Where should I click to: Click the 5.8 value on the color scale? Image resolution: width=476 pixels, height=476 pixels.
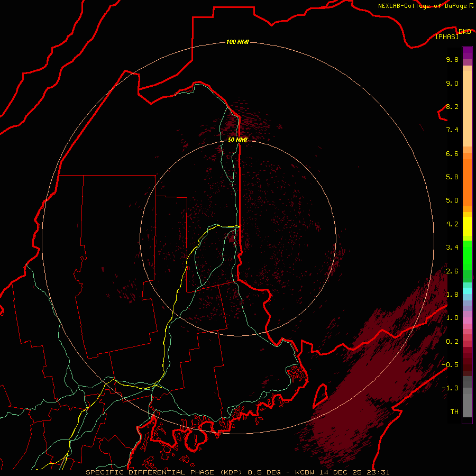click(452, 177)
